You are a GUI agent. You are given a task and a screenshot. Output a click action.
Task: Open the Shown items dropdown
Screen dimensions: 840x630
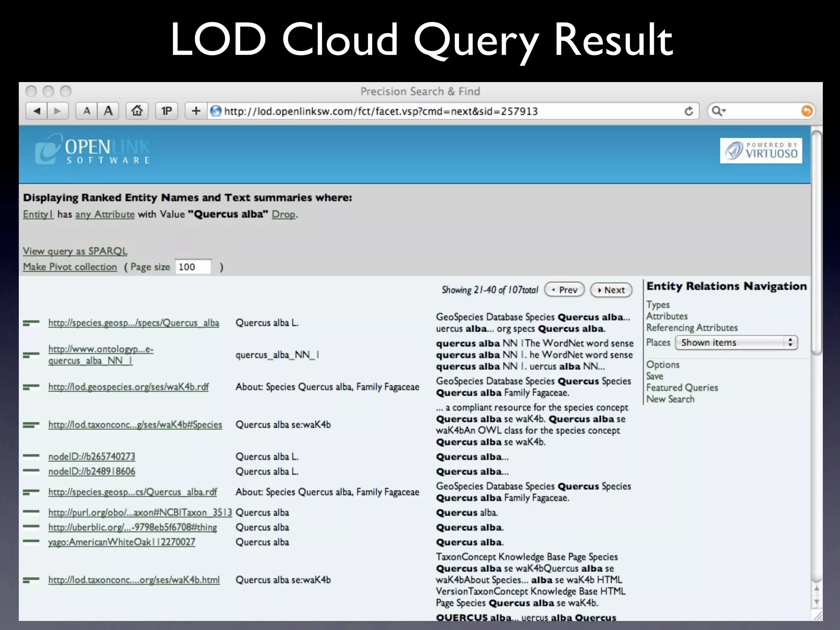(736, 342)
